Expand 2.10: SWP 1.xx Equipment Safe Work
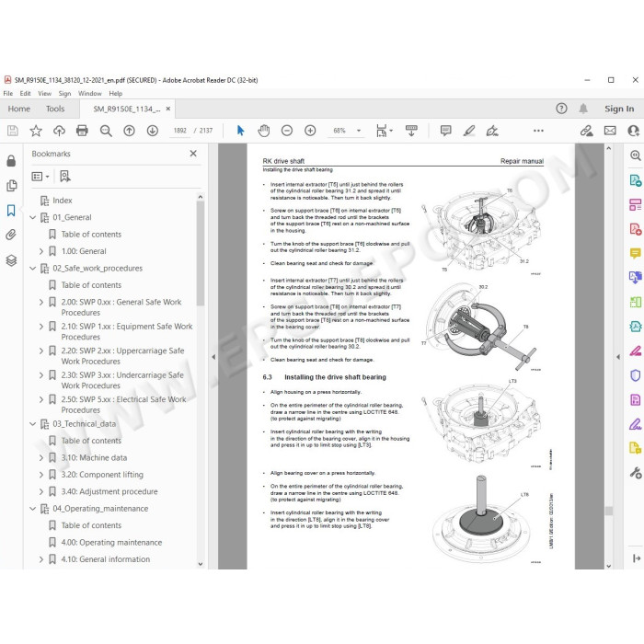Image resolution: width=644 pixels, height=644 pixels. (x=41, y=327)
